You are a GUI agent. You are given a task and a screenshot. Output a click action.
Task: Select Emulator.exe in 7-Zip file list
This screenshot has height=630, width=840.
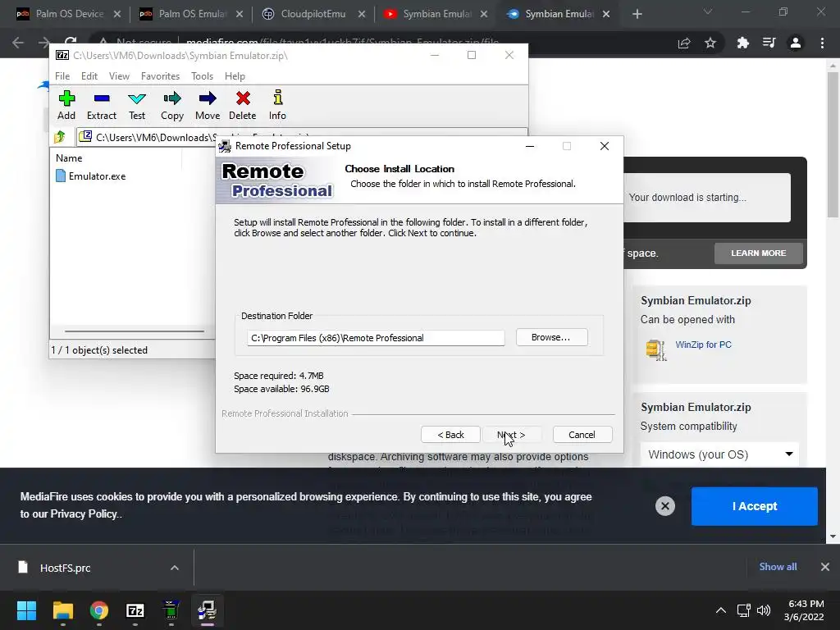click(x=91, y=176)
